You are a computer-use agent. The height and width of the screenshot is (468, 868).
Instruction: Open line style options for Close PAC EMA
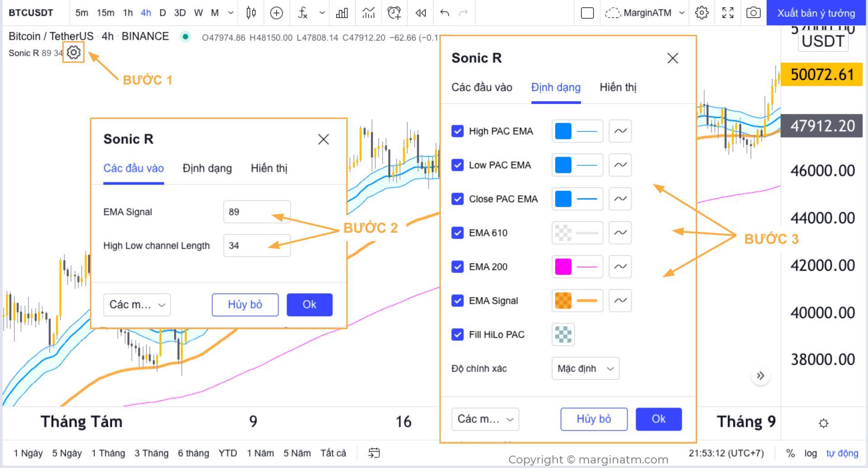[x=620, y=199]
